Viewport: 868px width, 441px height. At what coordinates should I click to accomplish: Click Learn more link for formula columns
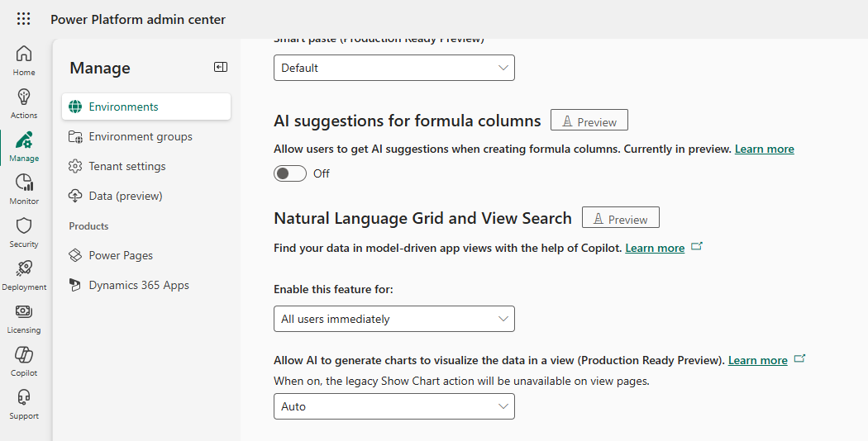pos(764,149)
